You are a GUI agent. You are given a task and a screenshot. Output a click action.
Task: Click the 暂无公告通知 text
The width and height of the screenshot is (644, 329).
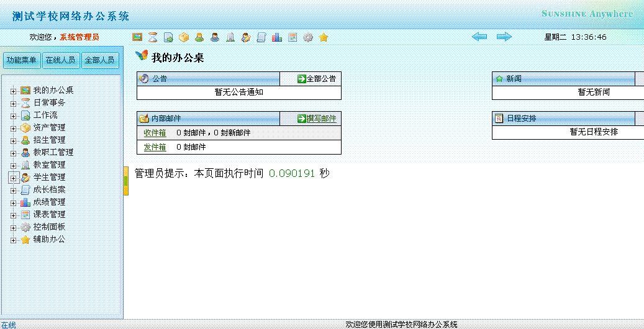[238, 92]
